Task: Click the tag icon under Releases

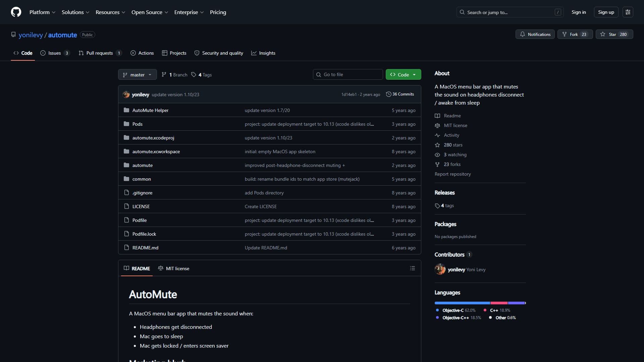Action: (x=437, y=206)
